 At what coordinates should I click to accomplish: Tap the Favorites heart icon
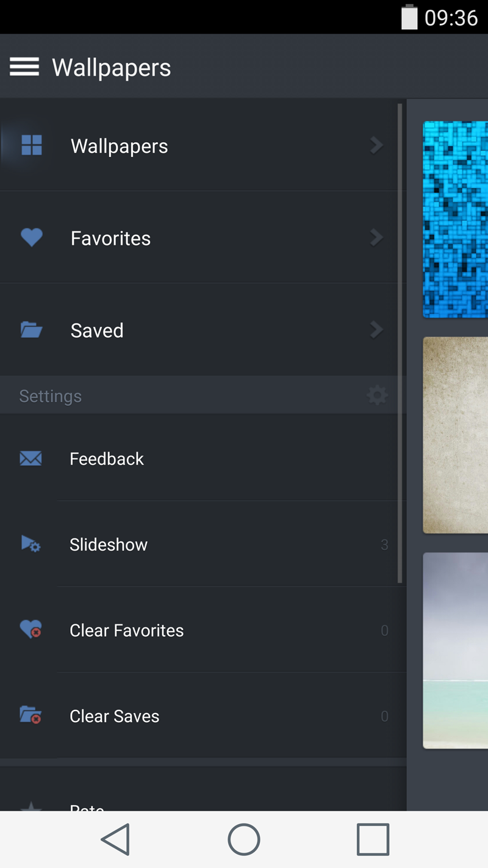(x=31, y=237)
